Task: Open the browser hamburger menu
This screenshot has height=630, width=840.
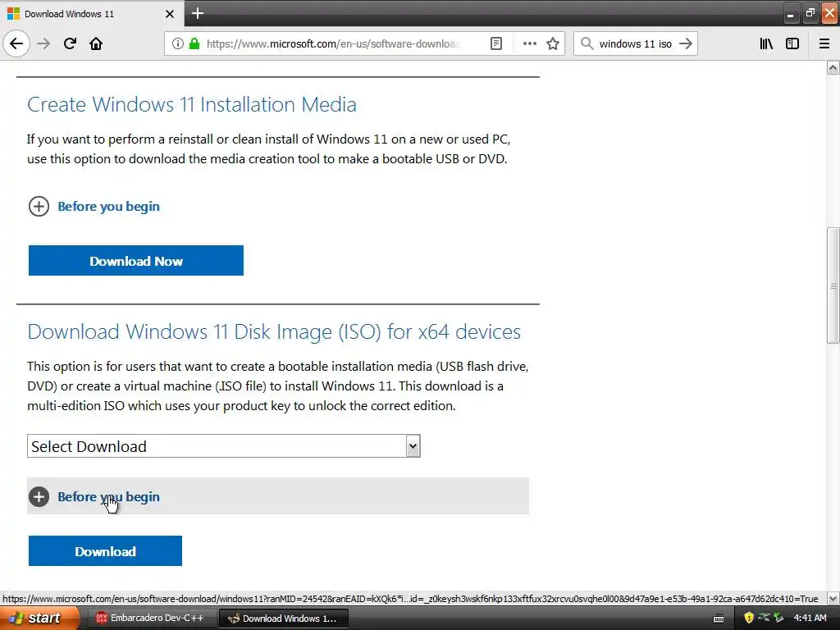Action: click(824, 43)
